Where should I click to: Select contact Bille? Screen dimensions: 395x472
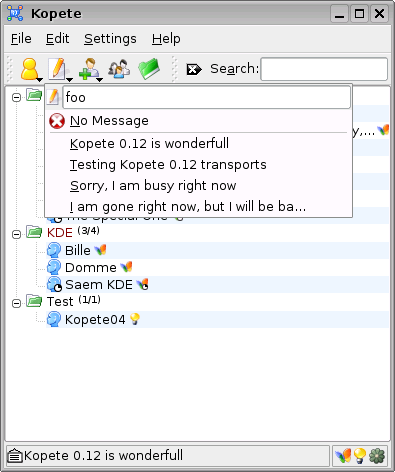click(x=77, y=250)
